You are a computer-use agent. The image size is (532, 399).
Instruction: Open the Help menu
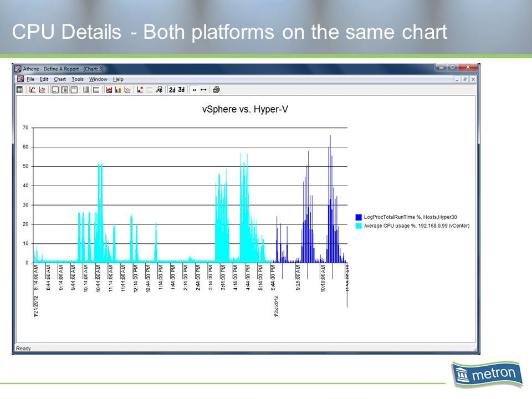tap(118, 79)
